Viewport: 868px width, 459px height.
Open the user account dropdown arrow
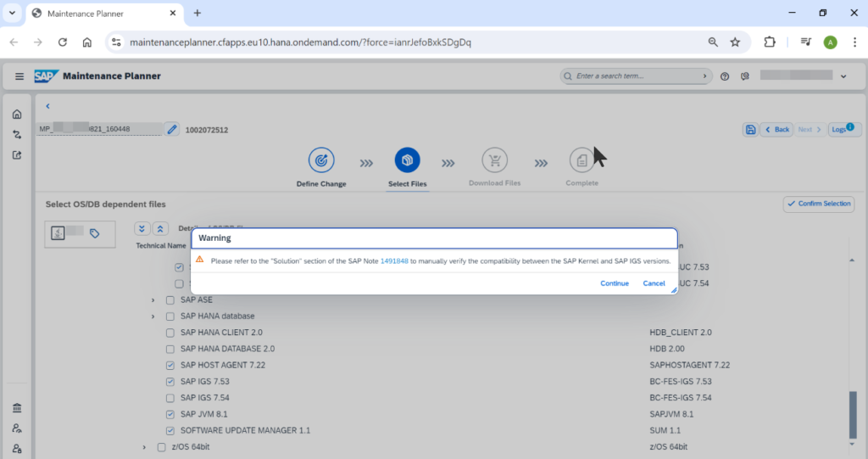coord(843,76)
